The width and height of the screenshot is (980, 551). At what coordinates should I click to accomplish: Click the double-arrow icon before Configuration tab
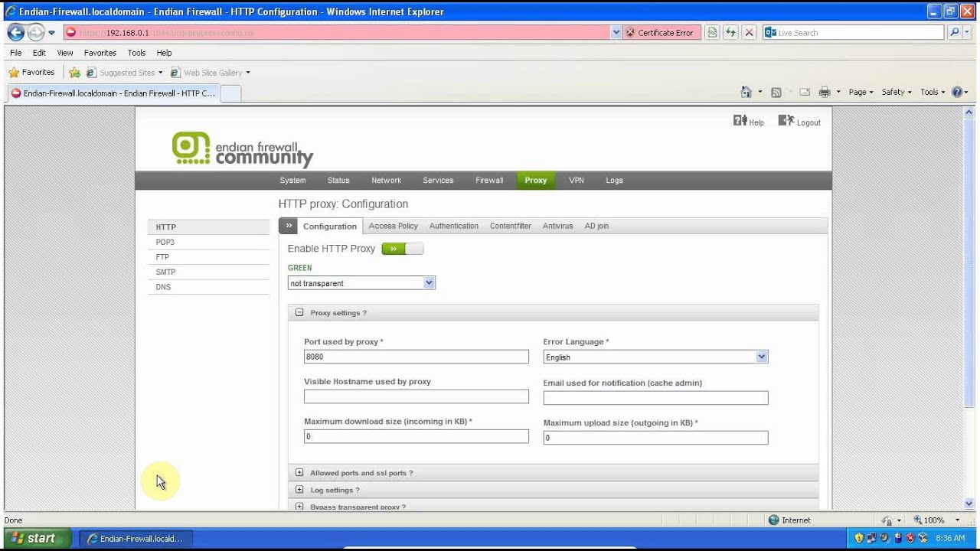(288, 226)
